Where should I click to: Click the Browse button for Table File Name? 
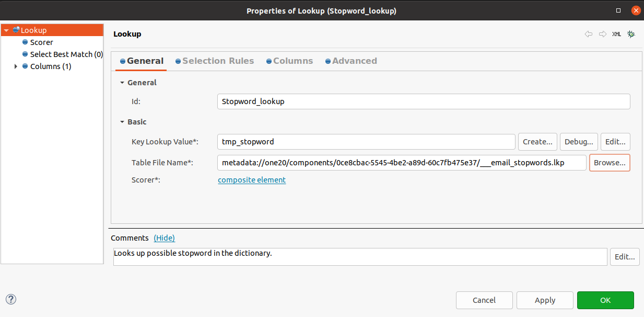pos(610,162)
